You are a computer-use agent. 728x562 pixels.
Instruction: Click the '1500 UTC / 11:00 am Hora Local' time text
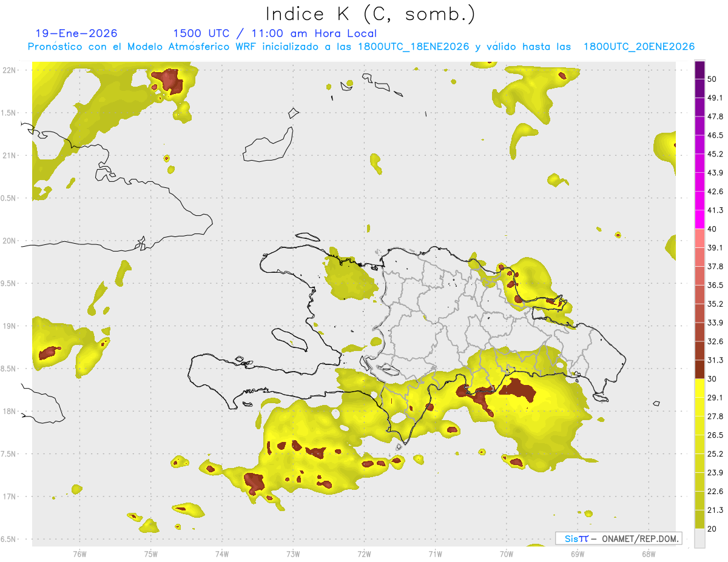coord(274,33)
